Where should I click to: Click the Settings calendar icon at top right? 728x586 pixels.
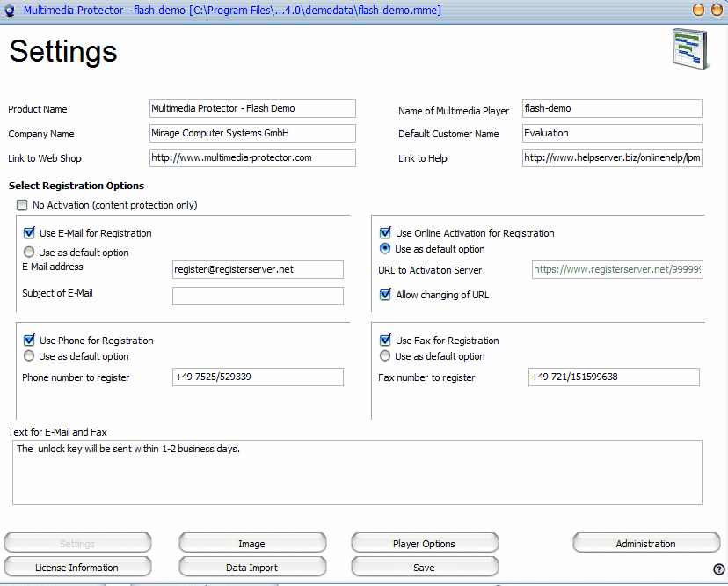[690, 49]
